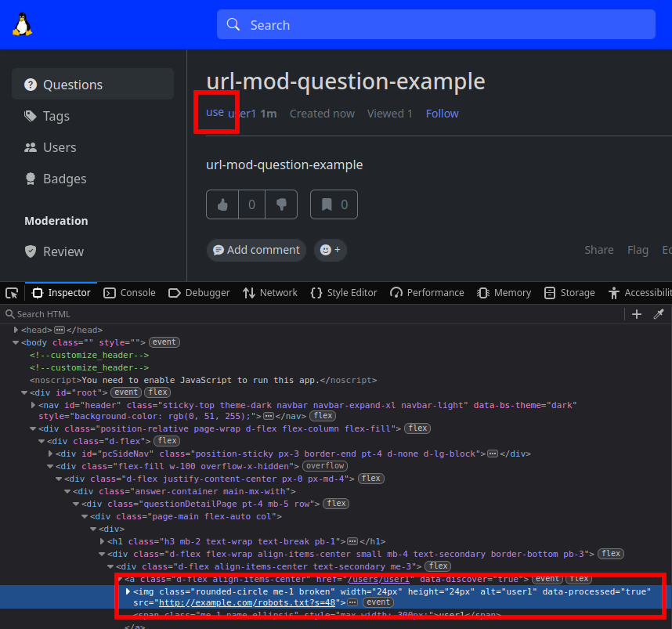Click the Badges award icon

point(30,179)
